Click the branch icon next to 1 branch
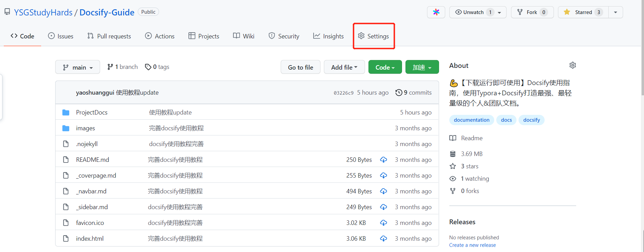Viewport: 644px width, 252px height. click(110, 67)
